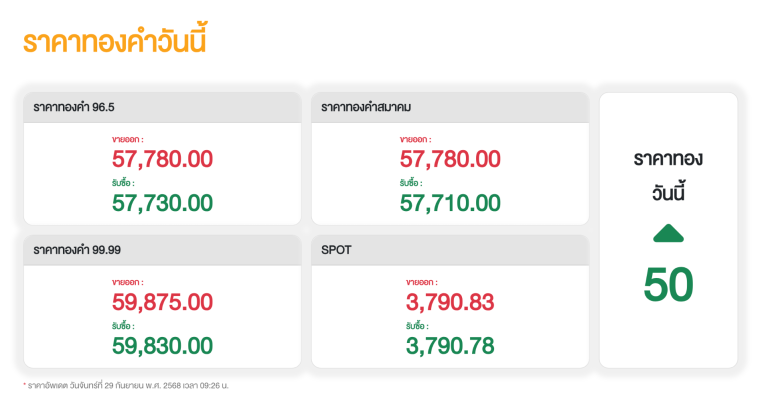Click the ราคาทอง วันนี้ panel title

[x=668, y=176]
